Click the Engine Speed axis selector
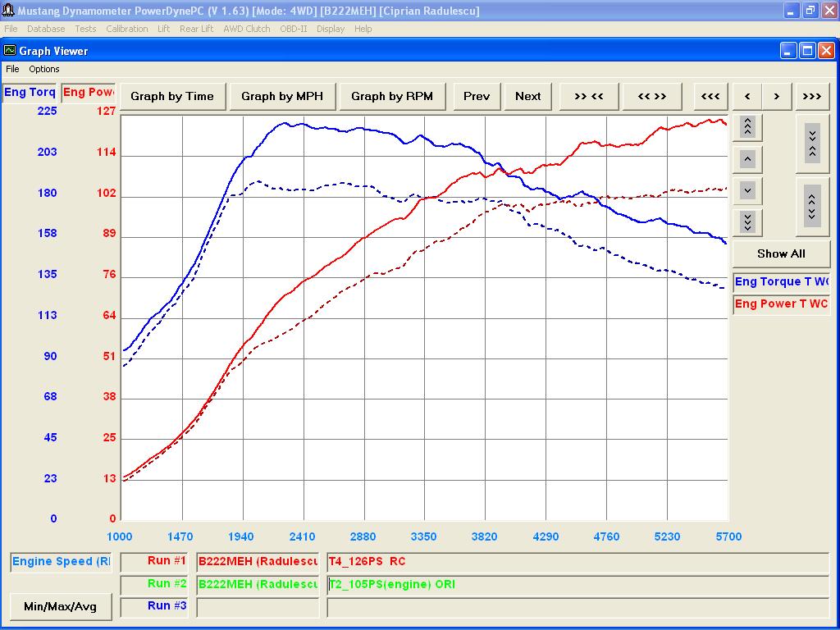 pos(61,562)
